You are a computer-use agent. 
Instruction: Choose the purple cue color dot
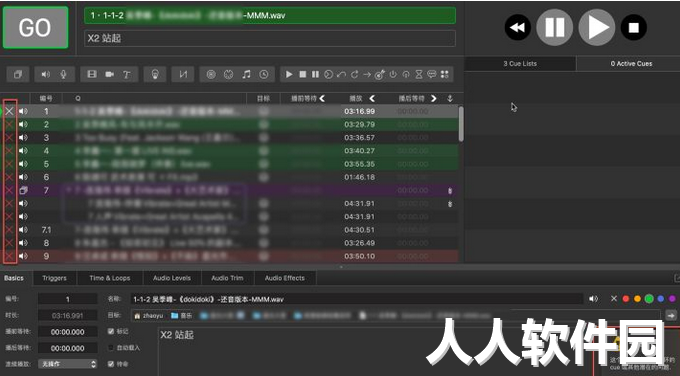672,298
